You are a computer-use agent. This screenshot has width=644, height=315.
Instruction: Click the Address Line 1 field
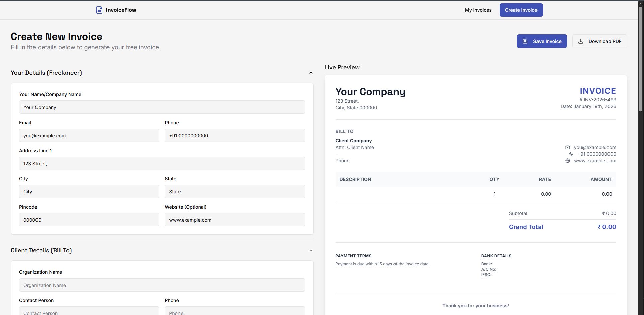[162, 164]
